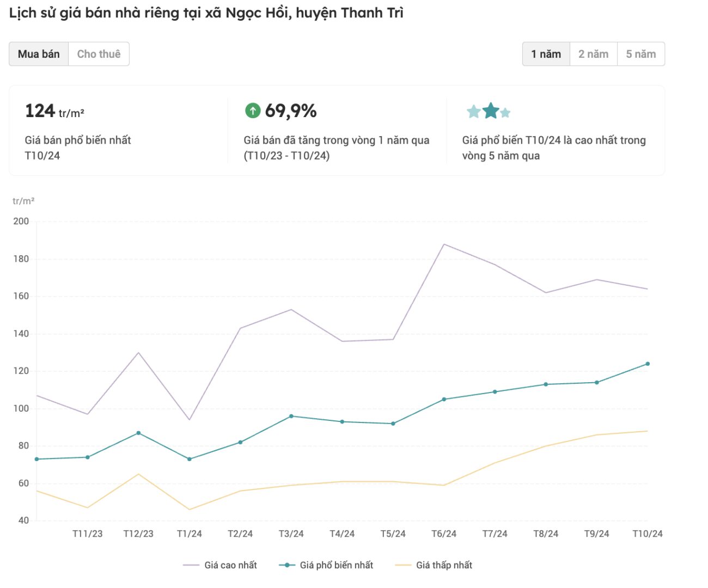Image resolution: width=708 pixels, height=588 pixels.
Task: Click the T3/24 data point on teal line
Action: (x=291, y=416)
